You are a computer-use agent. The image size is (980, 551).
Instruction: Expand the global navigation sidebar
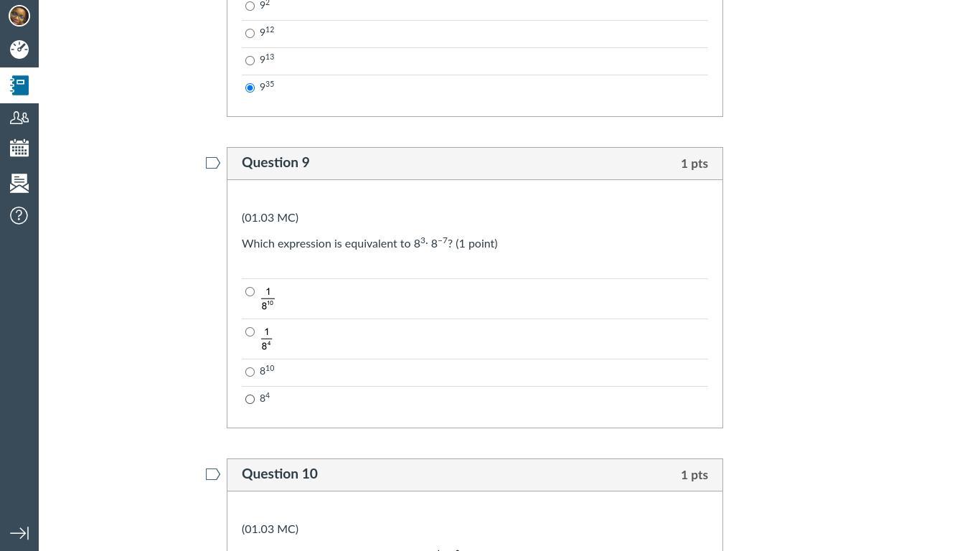click(x=19, y=533)
